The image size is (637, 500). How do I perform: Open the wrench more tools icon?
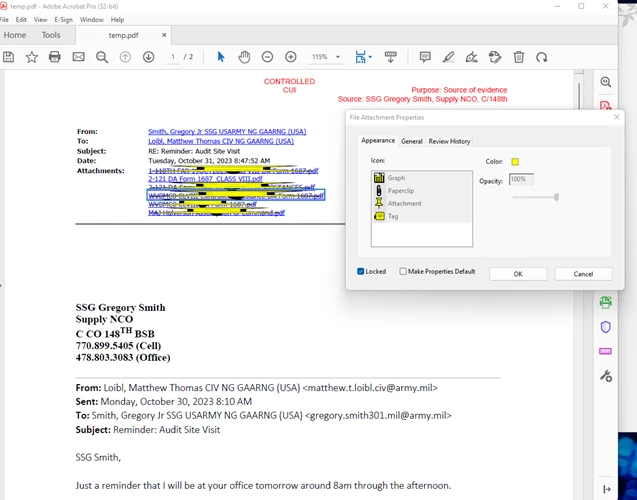(606, 376)
